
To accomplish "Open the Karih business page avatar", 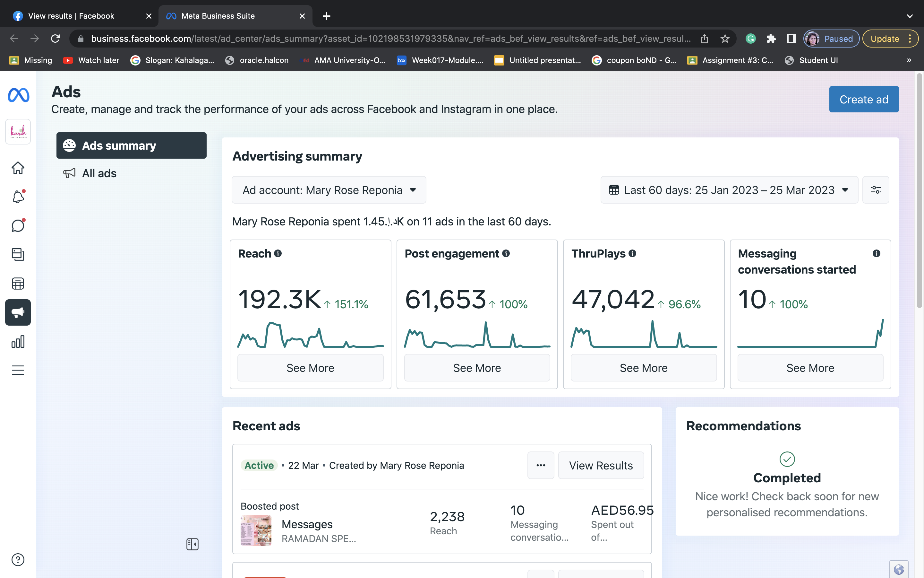I will point(18,132).
